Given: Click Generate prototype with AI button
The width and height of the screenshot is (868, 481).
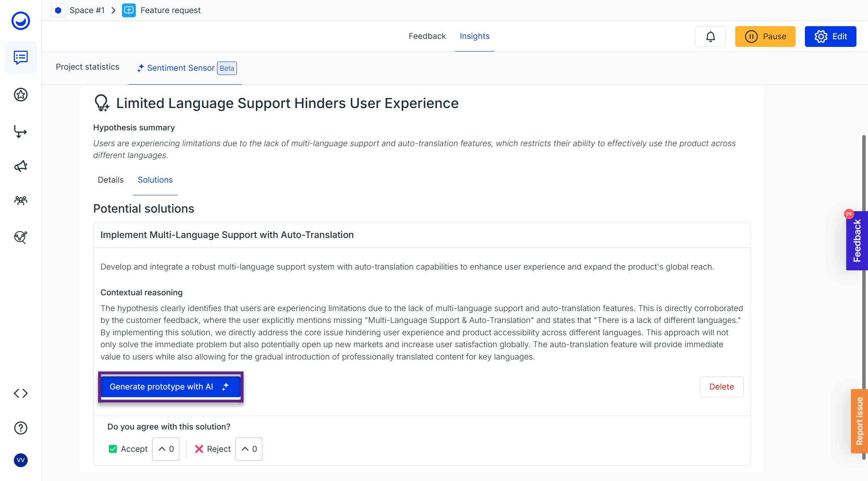Looking at the screenshot, I should (170, 387).
